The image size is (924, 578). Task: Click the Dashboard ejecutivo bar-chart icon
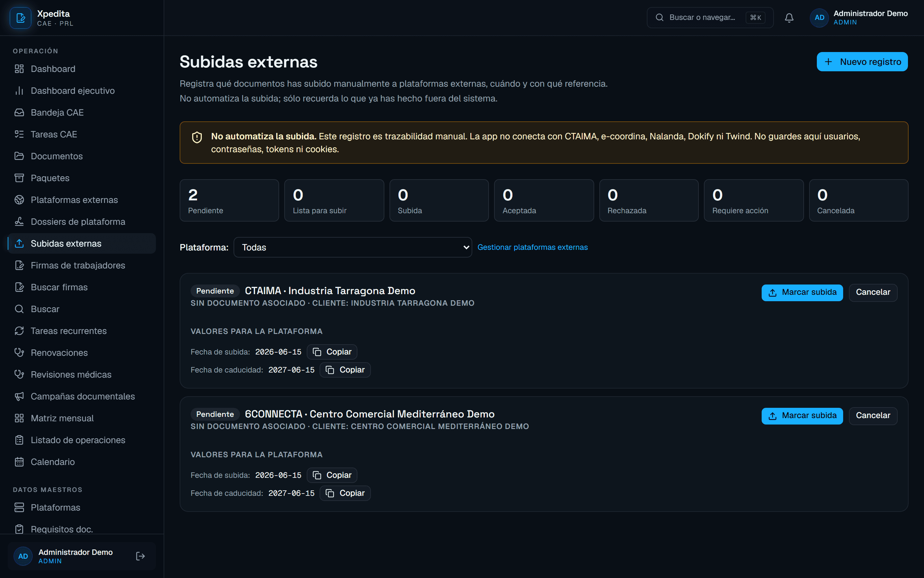pyautogui.click(x=19, y=91)
